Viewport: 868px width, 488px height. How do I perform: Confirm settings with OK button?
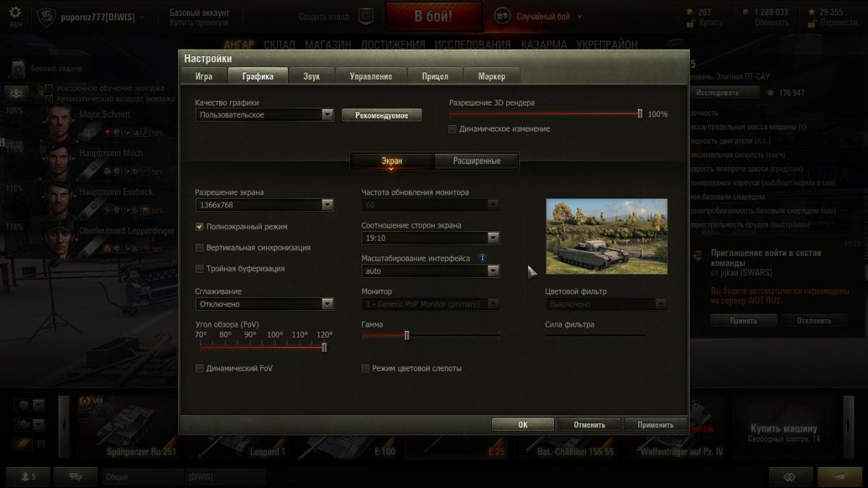tap(523, 424)
